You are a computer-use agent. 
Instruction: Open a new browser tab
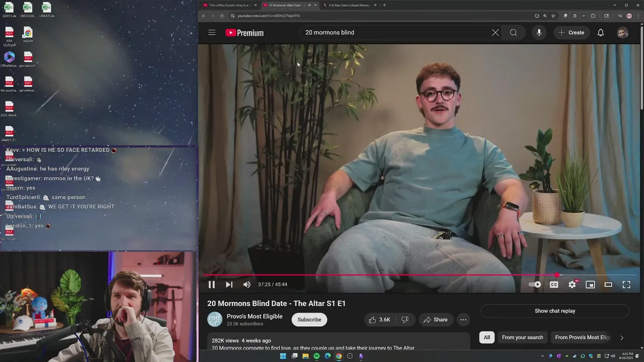[x=384, y=5]
